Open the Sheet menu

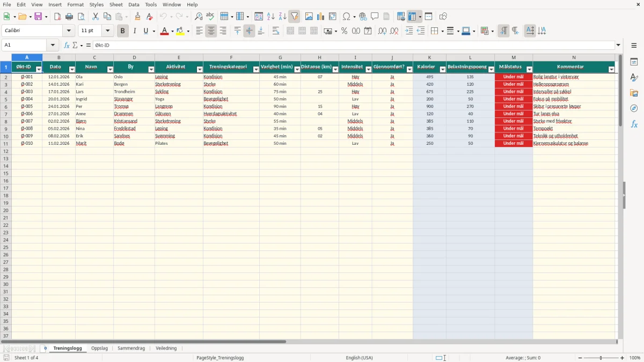[116, 4]
